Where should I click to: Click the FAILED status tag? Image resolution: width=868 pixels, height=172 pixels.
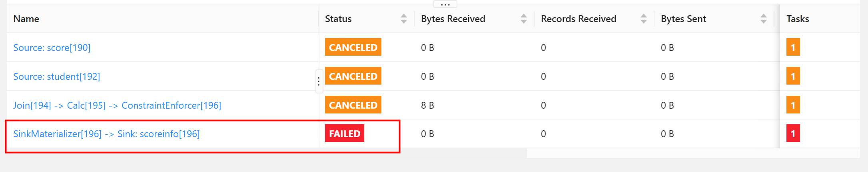point(344,134)
